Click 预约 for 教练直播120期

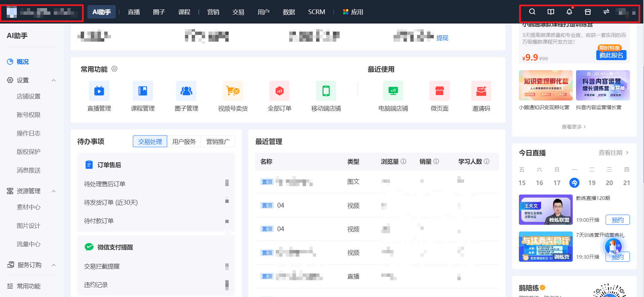(x=617, y=220)
